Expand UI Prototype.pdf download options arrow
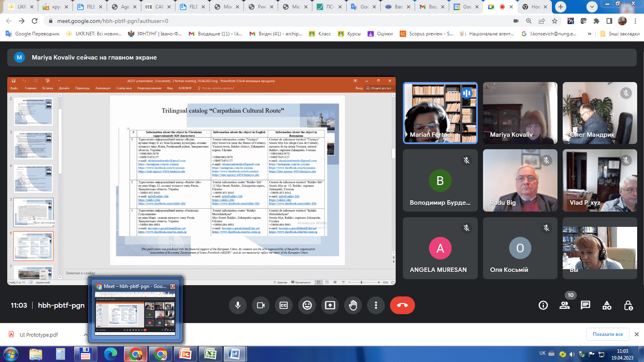Screen dimensions: 644x362 (x=85, y=335)
